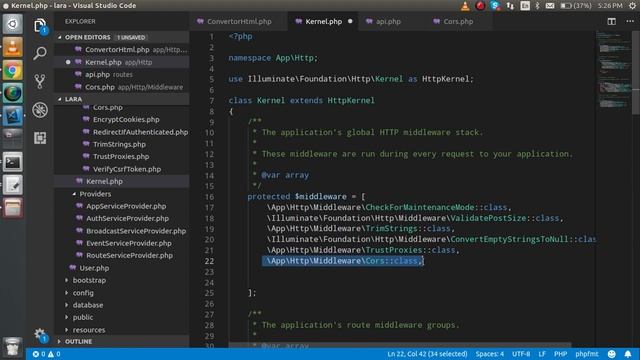
Task: Click the phpfmt status bar item
Action: (x=587, y=354)
